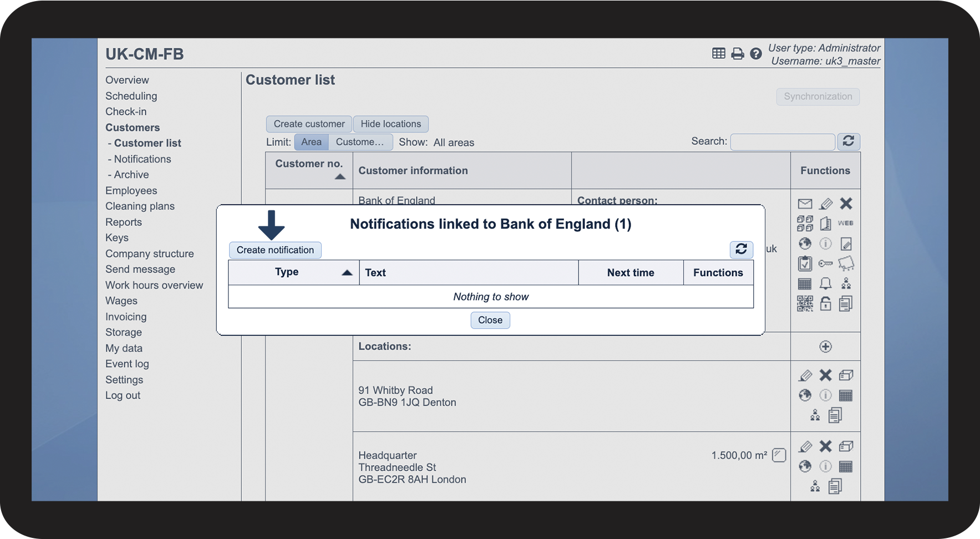Edit the 91 Whitby Road location
Screen dimensions: 980x539
click(805, 375)
